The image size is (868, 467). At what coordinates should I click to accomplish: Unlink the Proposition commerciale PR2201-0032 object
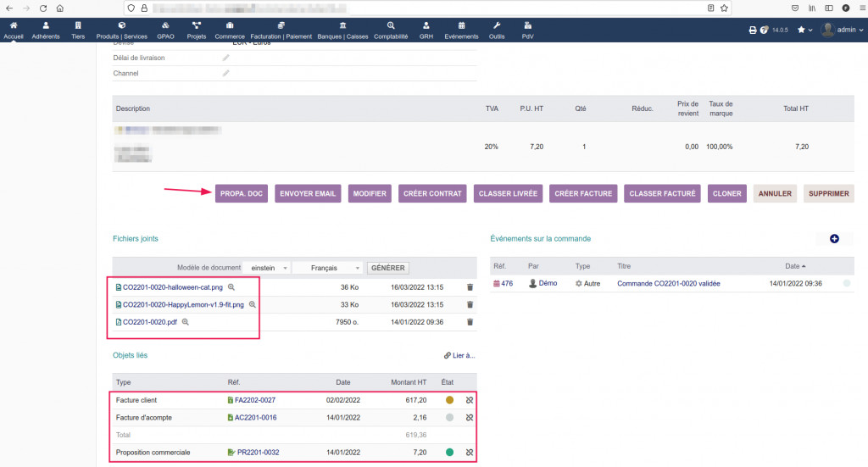[470, 453]
